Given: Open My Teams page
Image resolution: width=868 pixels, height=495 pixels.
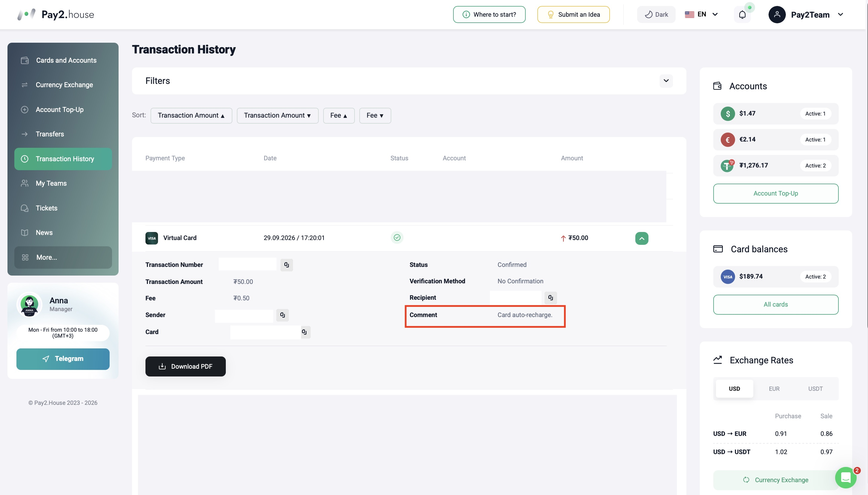Looking at the screenshot, I should point(63,183).
